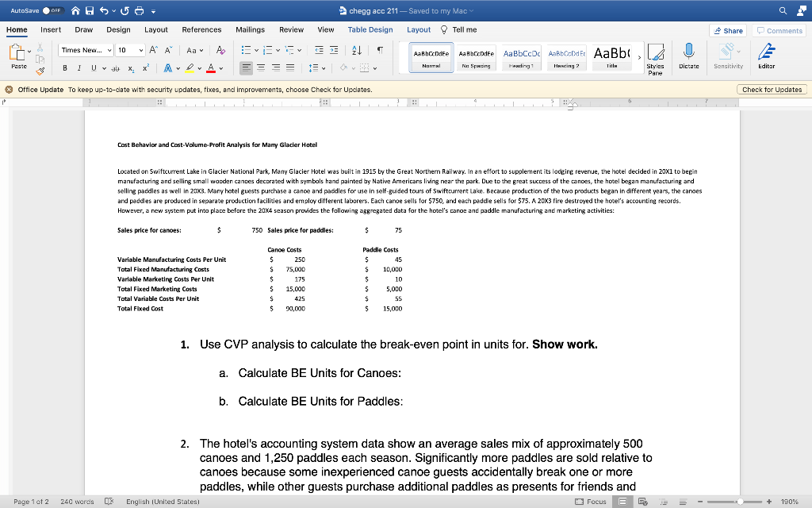
Task: Click the Numbering list icon
Action: pyautogui.click(x=268, y=50)
